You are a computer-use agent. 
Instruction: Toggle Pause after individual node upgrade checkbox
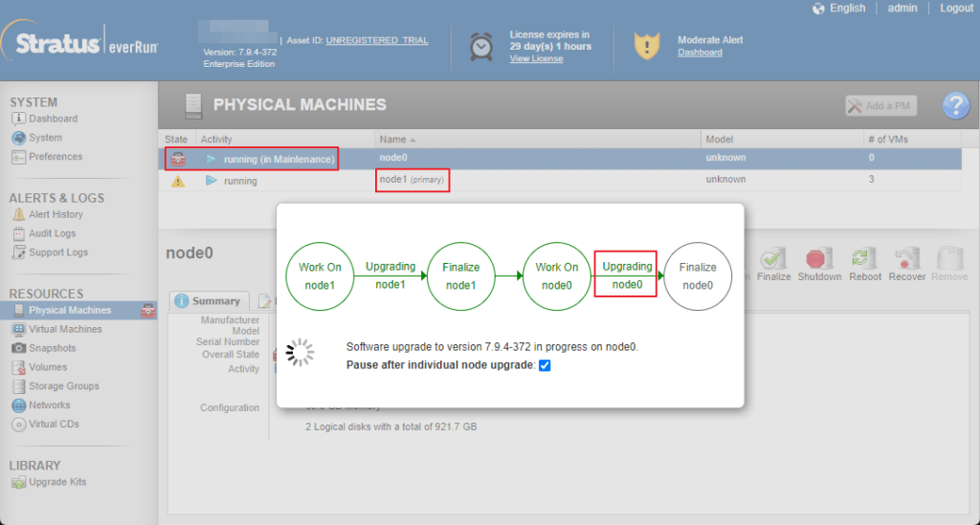[545, 365]
